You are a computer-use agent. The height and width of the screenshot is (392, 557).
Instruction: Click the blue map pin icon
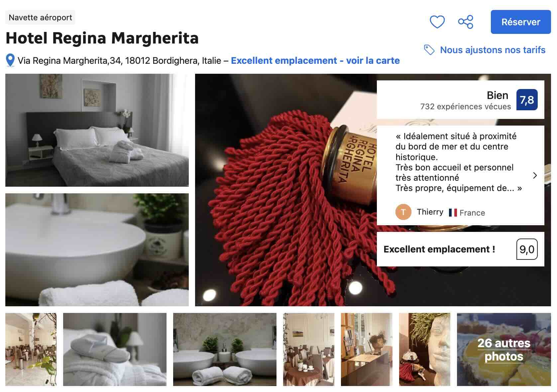pos(10,61)
